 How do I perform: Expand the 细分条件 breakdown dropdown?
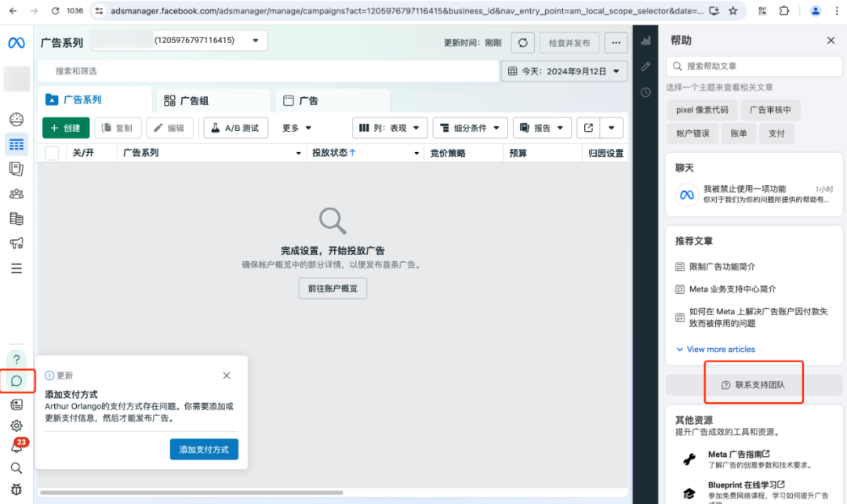coord(470,127)
